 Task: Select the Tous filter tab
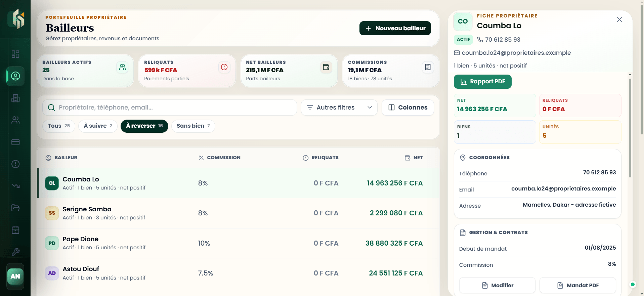coord(59,126)
